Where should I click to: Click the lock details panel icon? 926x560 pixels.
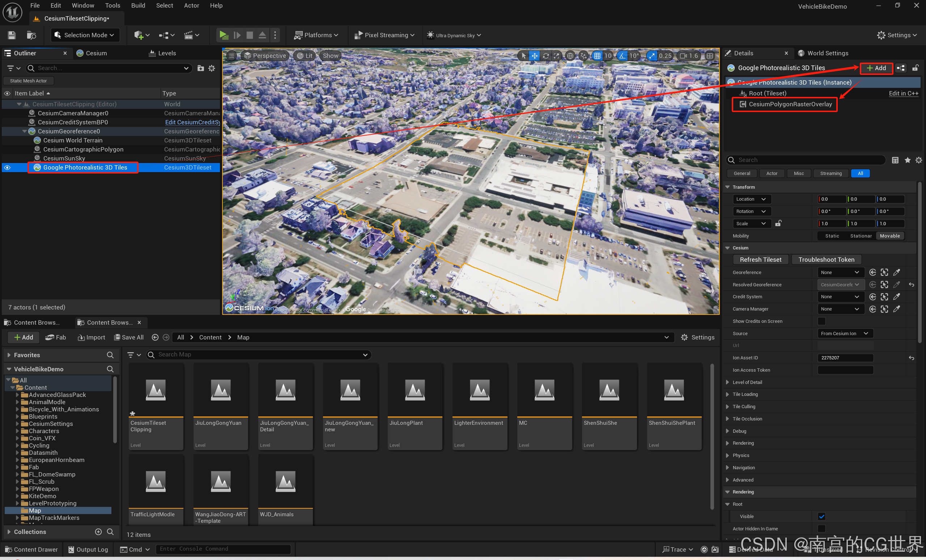pyautogui.click(x=915, y=68)
